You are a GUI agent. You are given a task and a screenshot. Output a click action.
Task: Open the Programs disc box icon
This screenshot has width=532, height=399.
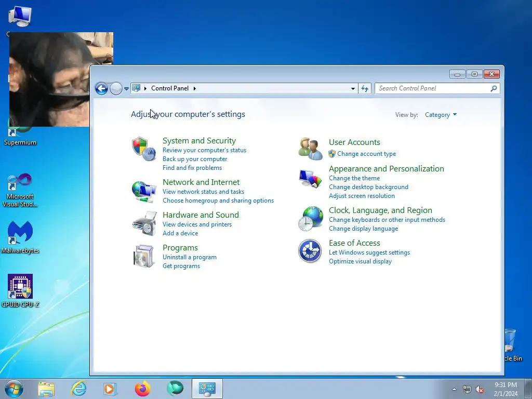pos(143,256)
